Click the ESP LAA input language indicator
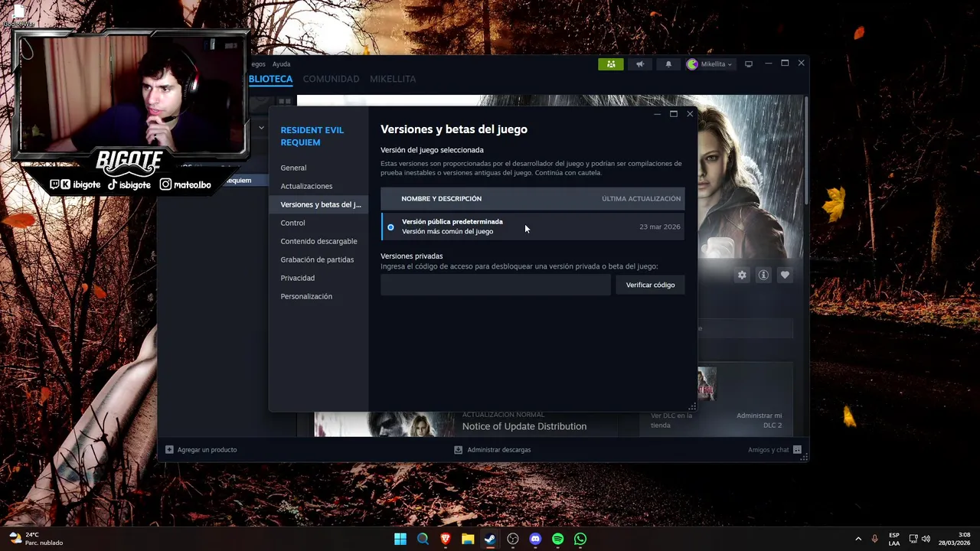This screenshot has width=980, height=551. [x=894, y=539]
